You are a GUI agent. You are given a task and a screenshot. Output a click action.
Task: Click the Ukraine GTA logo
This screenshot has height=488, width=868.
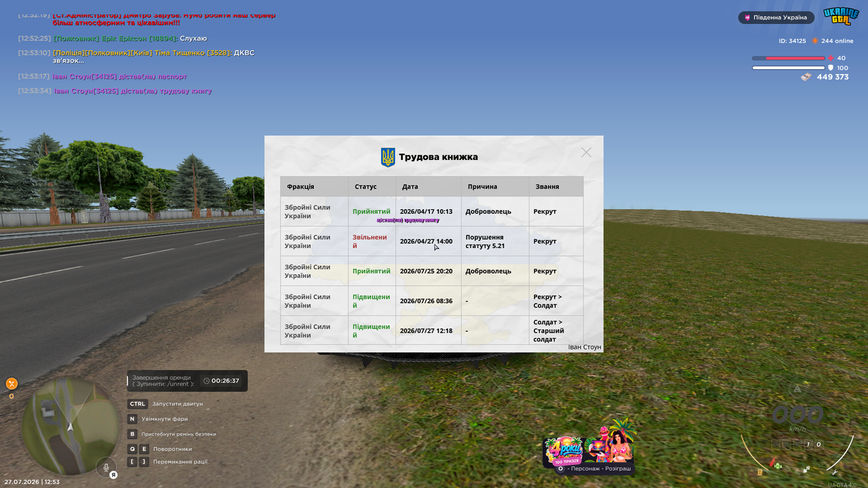(x=841, y=16)
